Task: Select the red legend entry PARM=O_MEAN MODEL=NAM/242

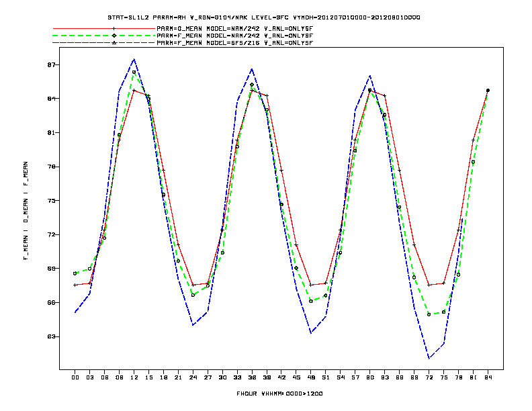Action: click(235, 29)
